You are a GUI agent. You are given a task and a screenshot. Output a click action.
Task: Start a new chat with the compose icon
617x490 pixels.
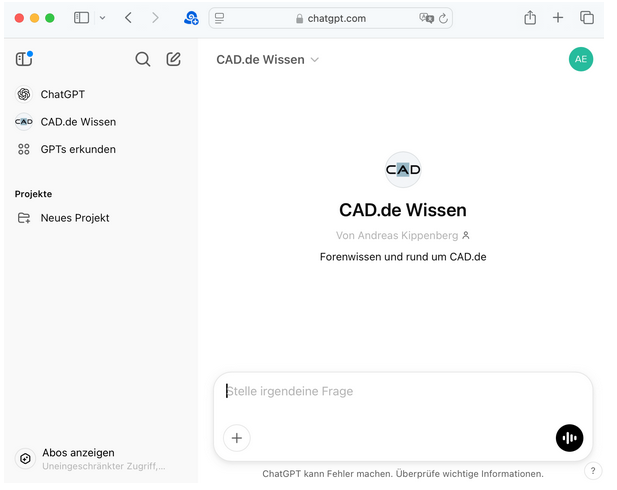(173, 59)
